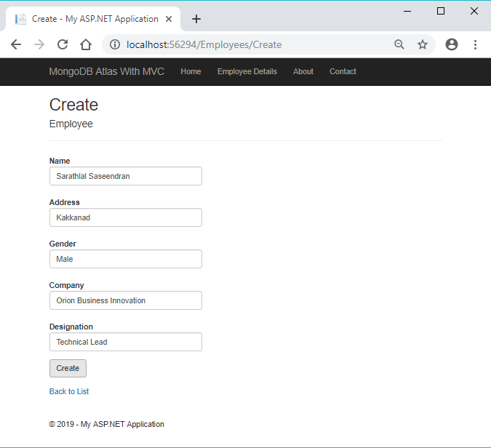491x448 pixels.
Task: Click the Gender field containing Male
Action: [x=126, y=259]
